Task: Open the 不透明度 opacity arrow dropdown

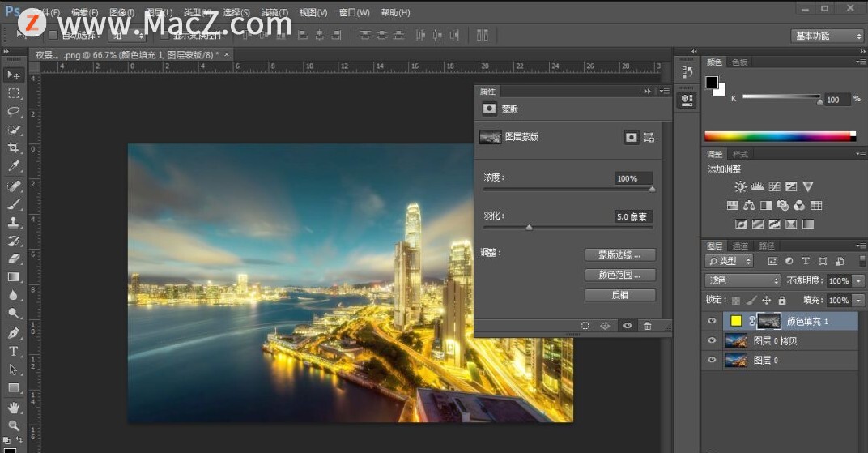Action: (x=858, y=280)
